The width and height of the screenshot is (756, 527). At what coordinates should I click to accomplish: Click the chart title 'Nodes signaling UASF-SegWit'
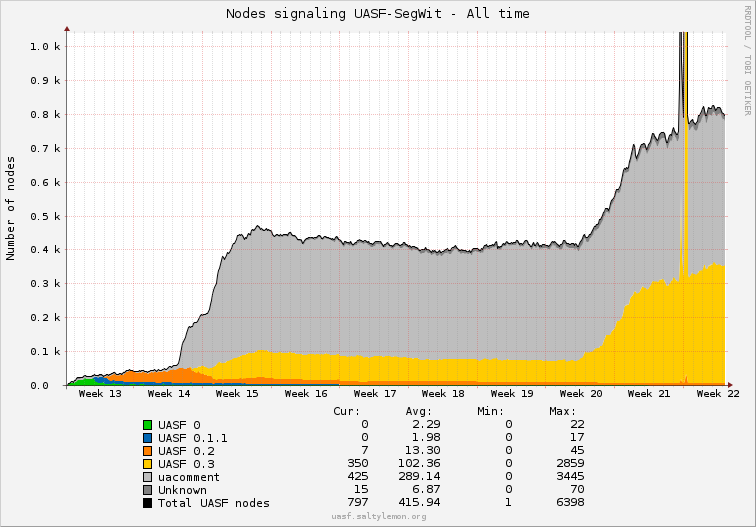click(x=378, y=14)
